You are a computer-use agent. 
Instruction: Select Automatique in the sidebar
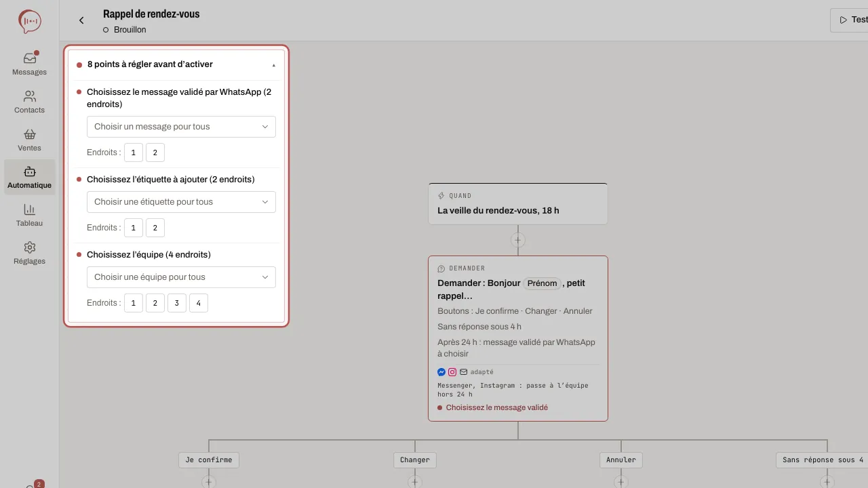(x=30, y=178)
